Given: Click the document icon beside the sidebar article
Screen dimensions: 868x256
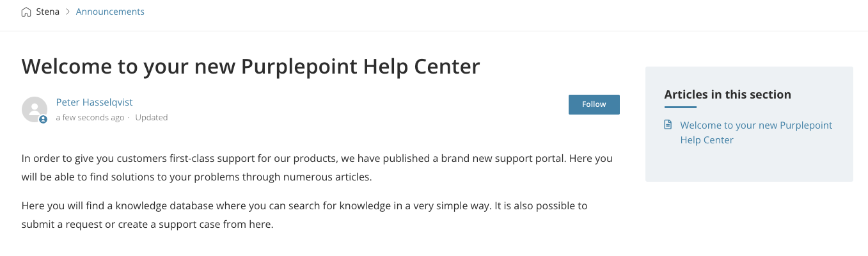Looking at the screenshot, I should coord(668,125).
